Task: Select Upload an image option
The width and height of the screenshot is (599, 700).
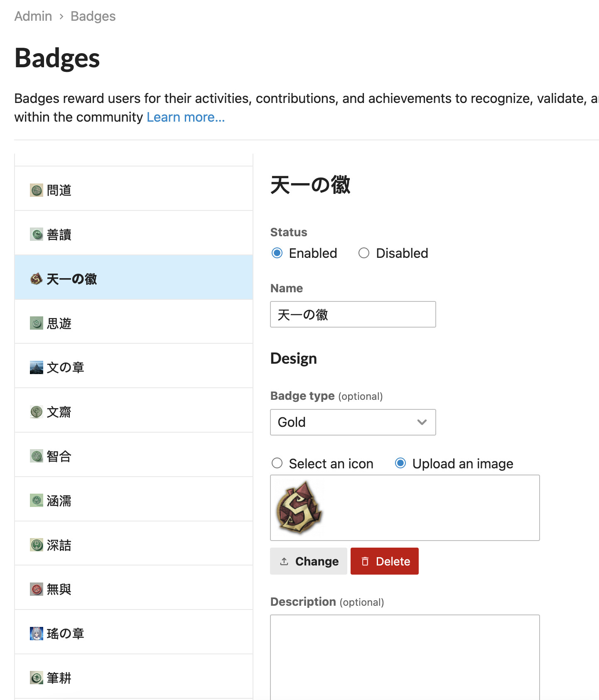Action: [400, 463]
